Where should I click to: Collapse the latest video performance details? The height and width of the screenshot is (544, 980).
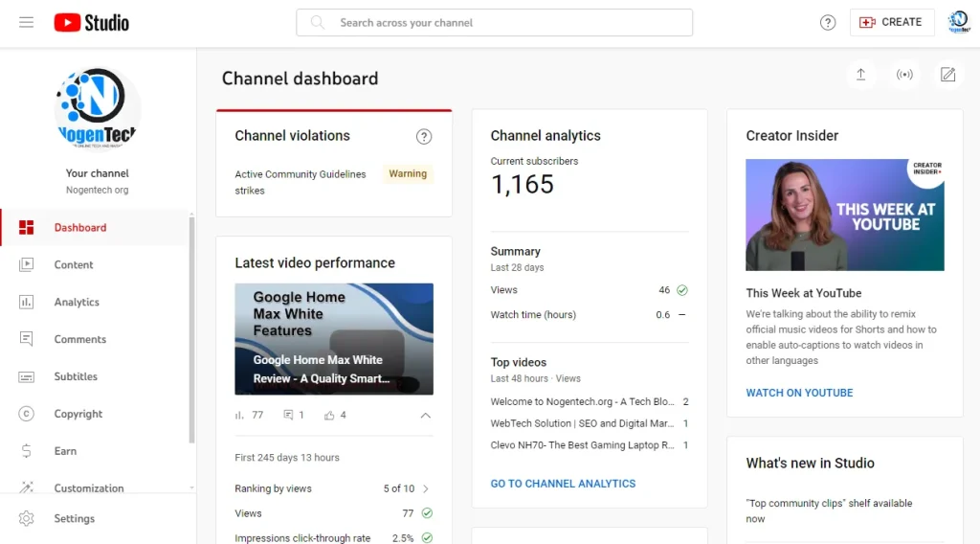(426, 416)
